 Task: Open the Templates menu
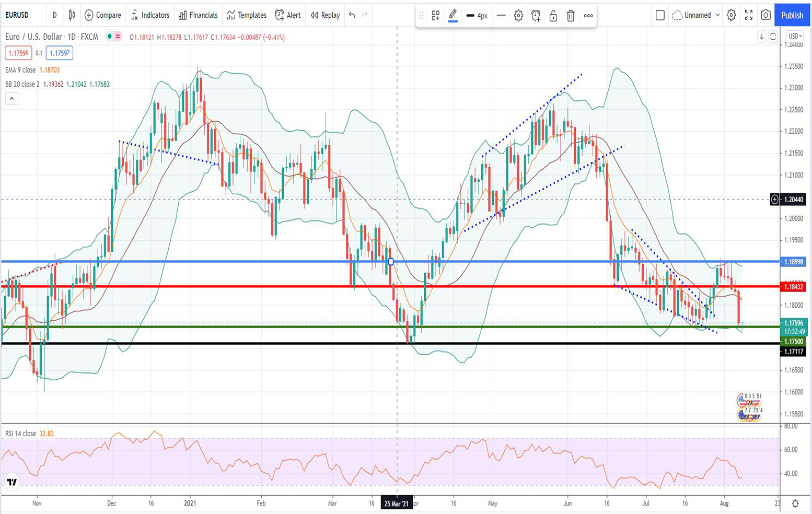(247, 15)
